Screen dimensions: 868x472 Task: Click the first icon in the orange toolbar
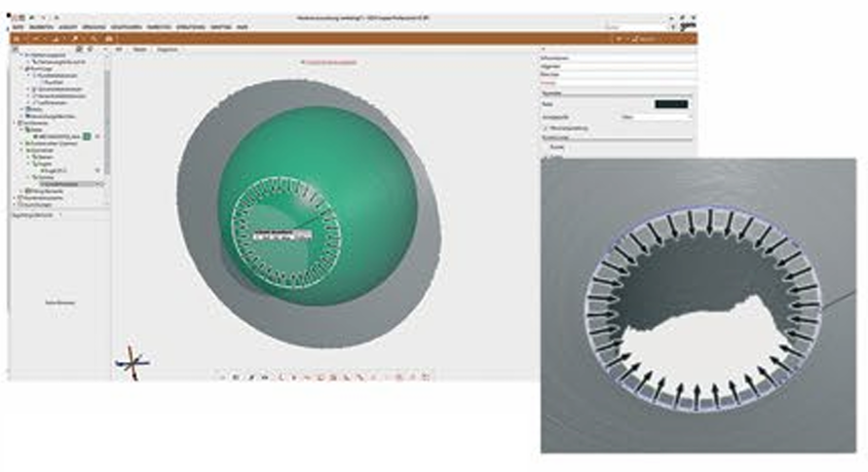point(17,38)
